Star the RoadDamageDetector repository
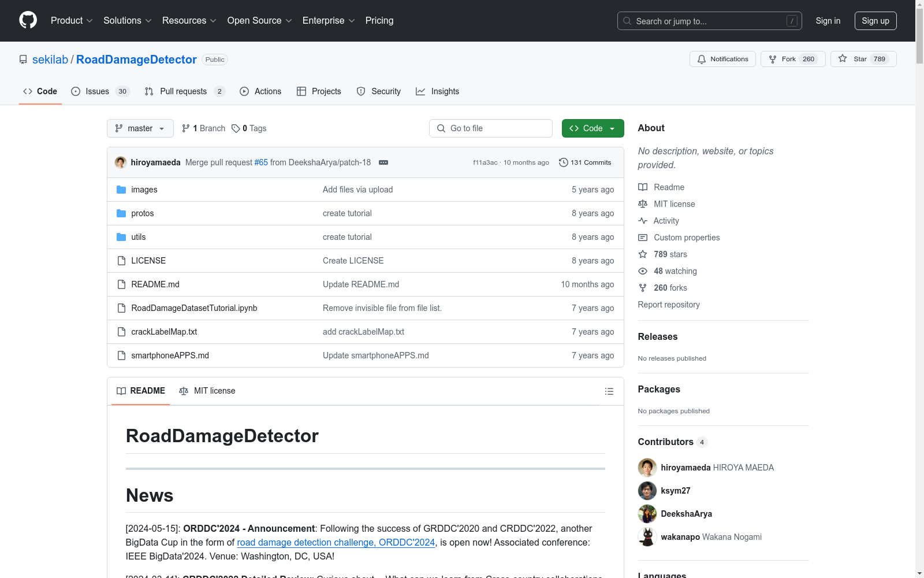Viewport: 924px width, 578px height. [x=863, y=59]
